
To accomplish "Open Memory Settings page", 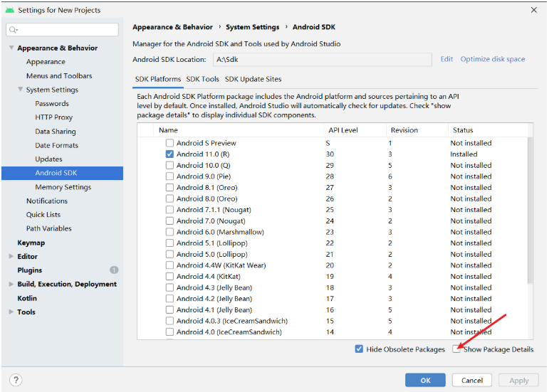I will click(63, 187).
